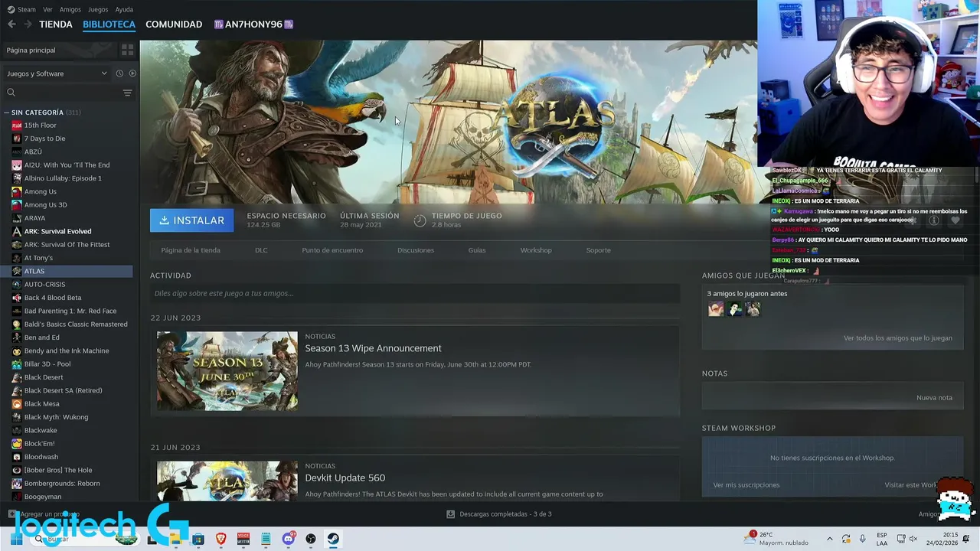Go to BIBLIOTECA tab
Viewport: 980px width, 551px height.
click(x=109, y=24)
